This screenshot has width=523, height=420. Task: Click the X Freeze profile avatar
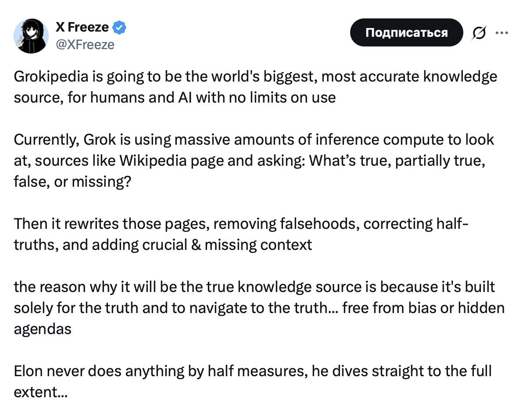point(31,36)
